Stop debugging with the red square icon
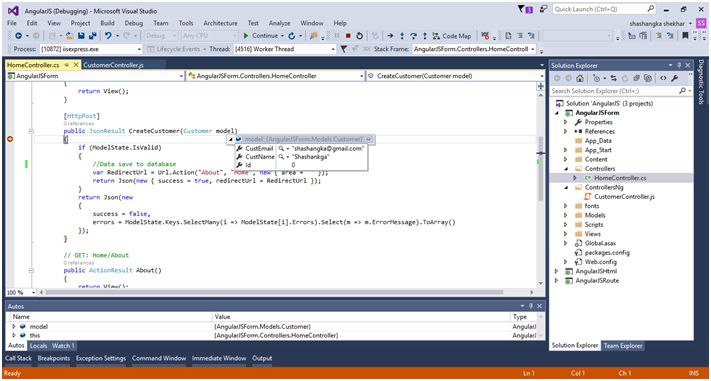 348,36
